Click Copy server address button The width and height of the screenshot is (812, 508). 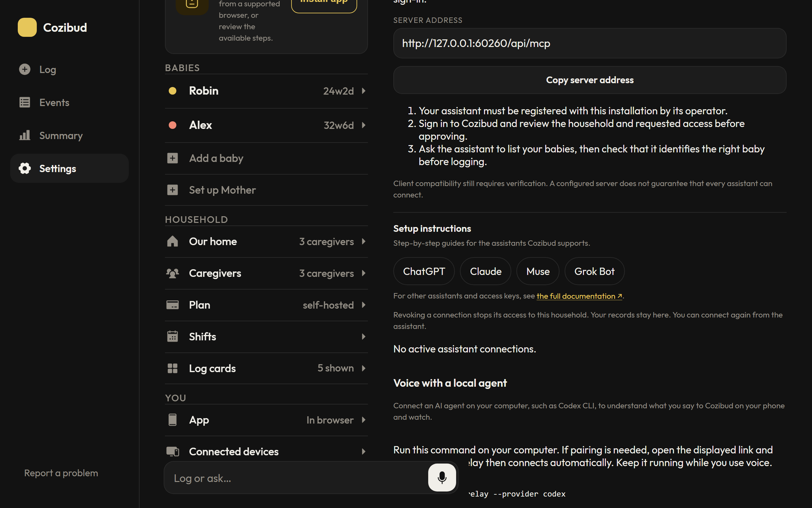click(590, 80)
